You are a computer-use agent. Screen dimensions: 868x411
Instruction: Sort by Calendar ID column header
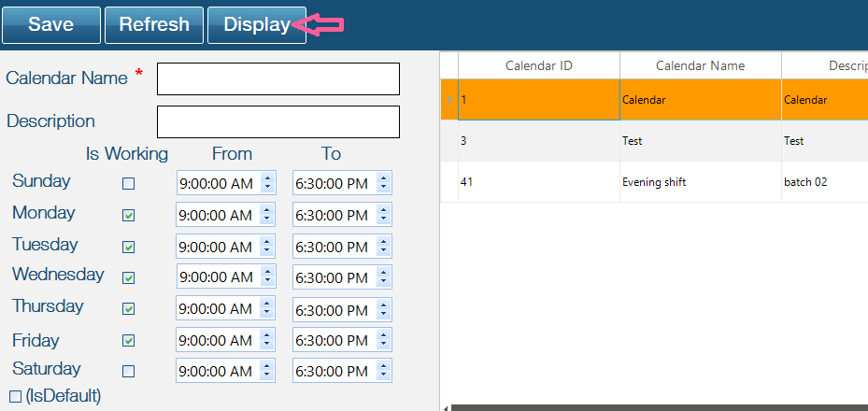click(538, 65)
